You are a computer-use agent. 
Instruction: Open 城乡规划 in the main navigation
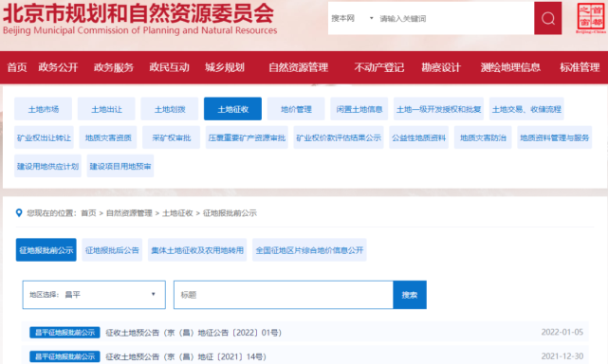(225, 67)
